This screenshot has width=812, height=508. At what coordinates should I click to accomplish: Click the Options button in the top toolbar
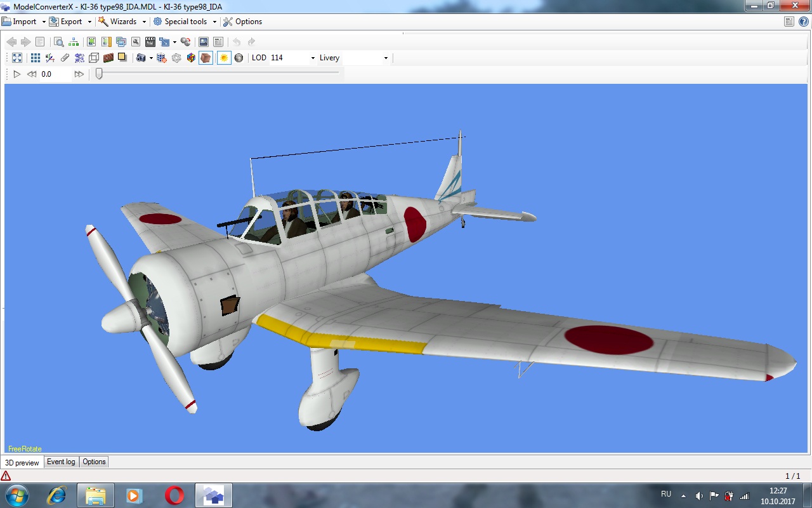tap(242, 22)
